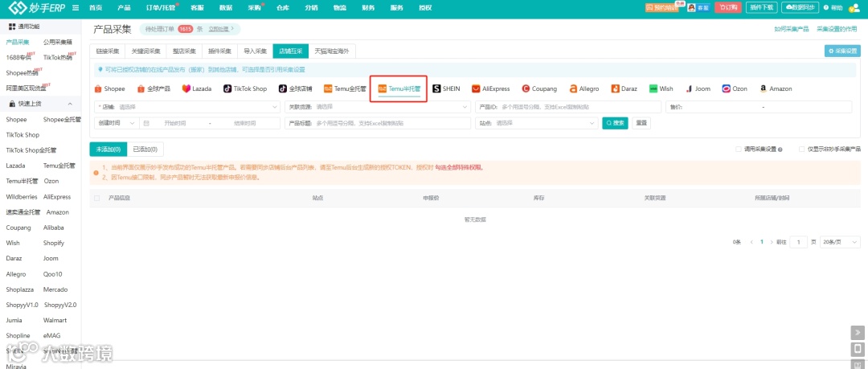Open the 采集设置的作用 link
This screenshot has width=868, height=369.
point(837,29)
